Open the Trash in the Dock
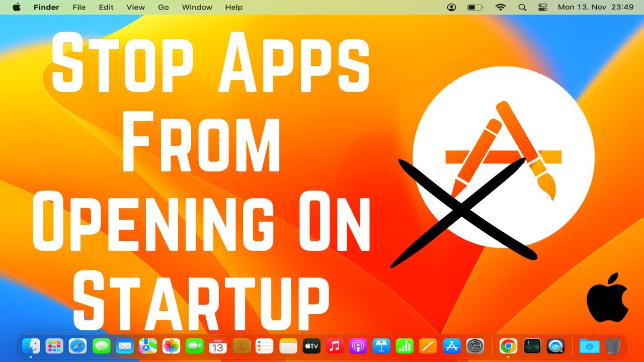The height and width of the screenshot is (362, 644). coord(613,346)
